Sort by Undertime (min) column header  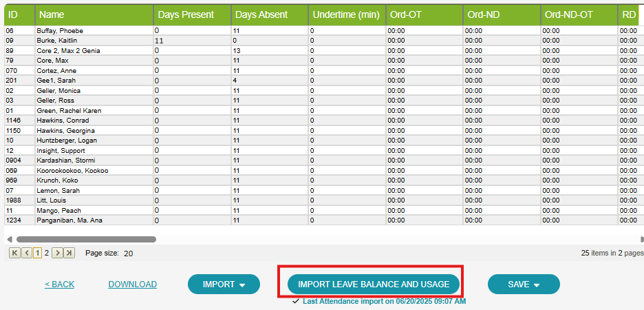[347, 14]
